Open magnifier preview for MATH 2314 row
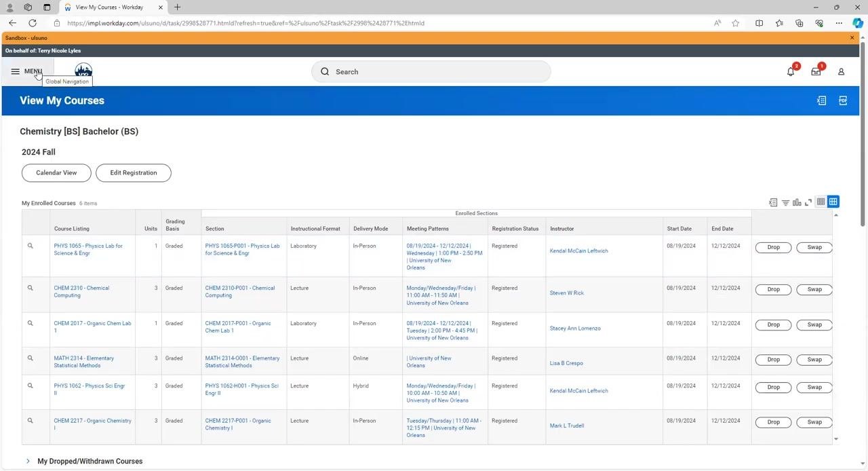Image resolution: width=868 pixels, height=471 pixels. point(30,358)
